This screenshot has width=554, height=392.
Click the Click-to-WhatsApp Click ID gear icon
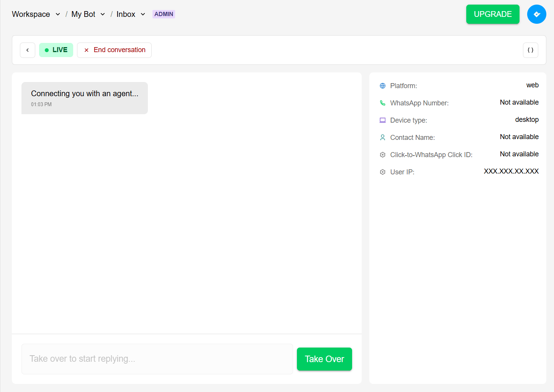[x=382, y=155]
